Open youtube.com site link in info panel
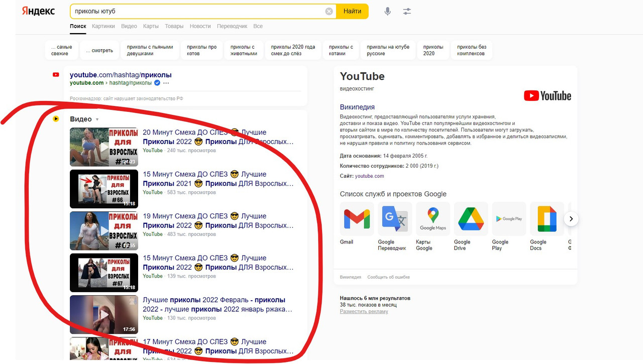Viewport: 643px width, 364px height. click(x=369, y=176)
